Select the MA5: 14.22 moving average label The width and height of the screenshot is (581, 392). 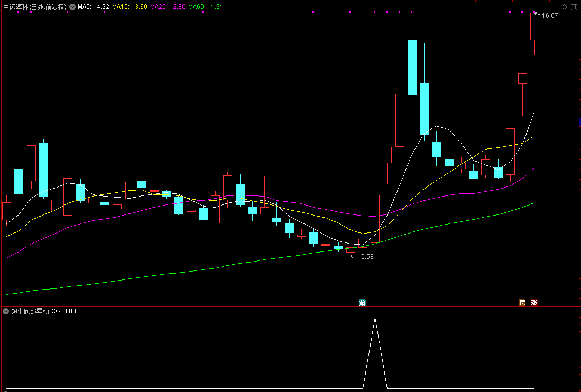click(x=94, y=7)
